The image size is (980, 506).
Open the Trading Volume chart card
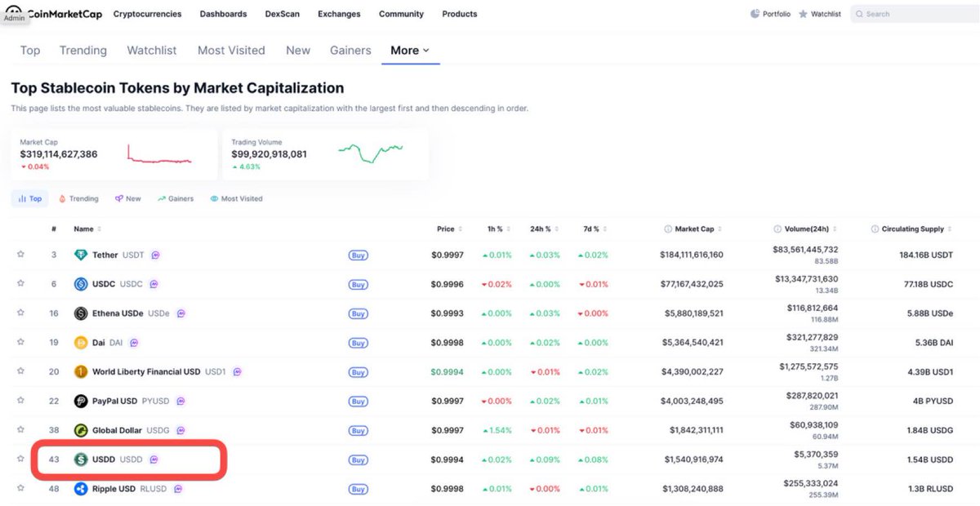(x=325, y=153)
